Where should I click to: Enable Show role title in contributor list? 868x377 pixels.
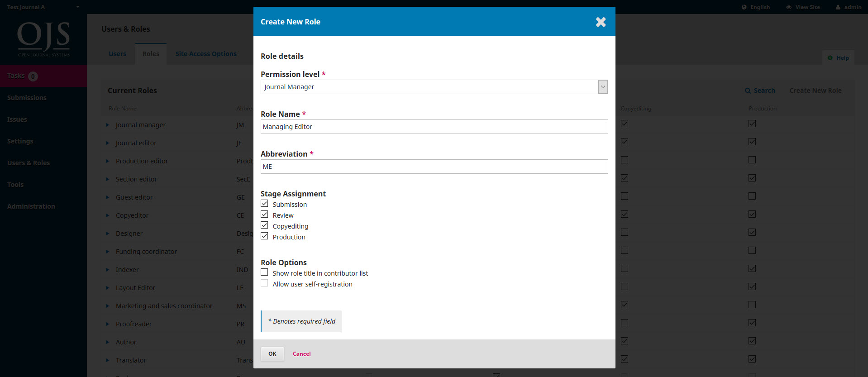click(x=264, y=272)
